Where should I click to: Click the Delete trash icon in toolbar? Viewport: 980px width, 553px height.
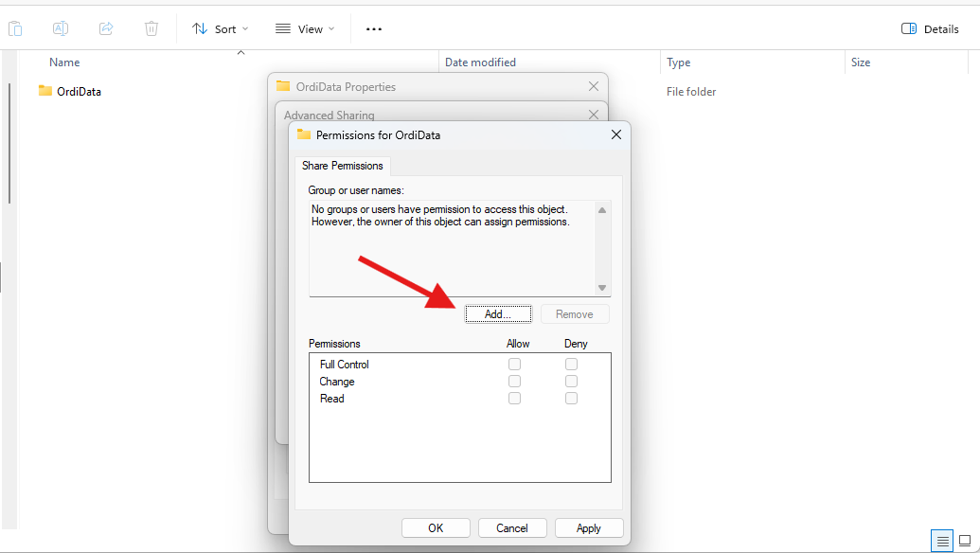151,28
